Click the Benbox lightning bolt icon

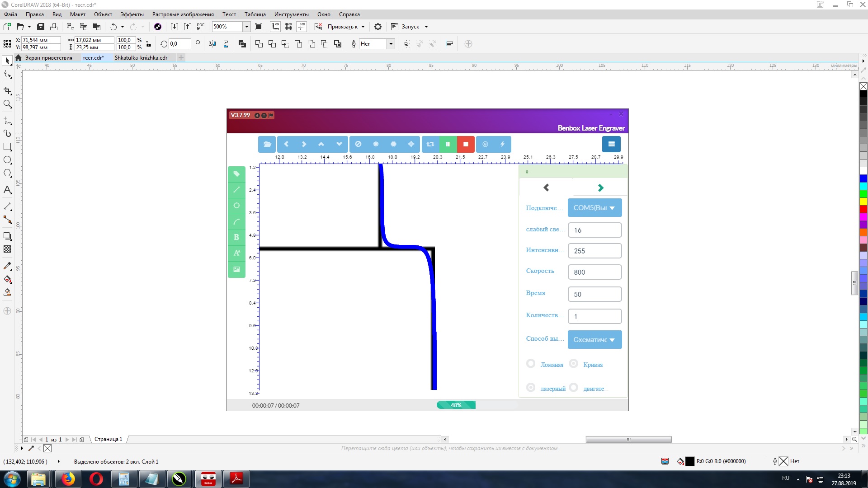click(x=502, y=144)
